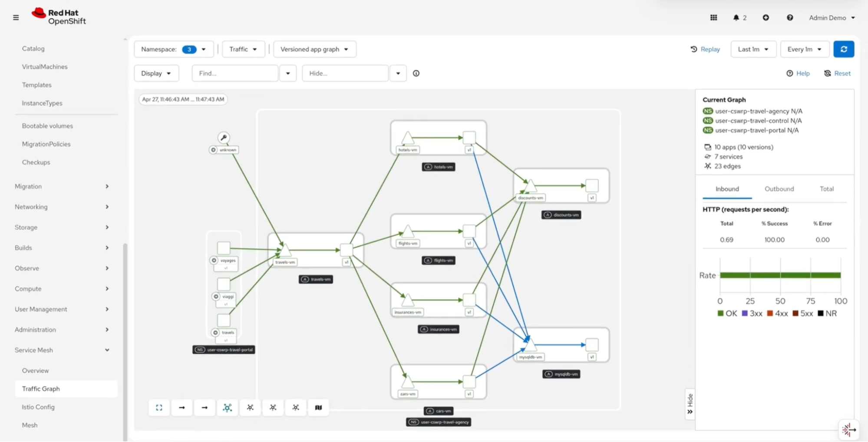The height and width of the screenshot is (442, 868).
Task: Select the discounts-vm v1 workload square
Action: pyautogui.click(x=592, y=185)
